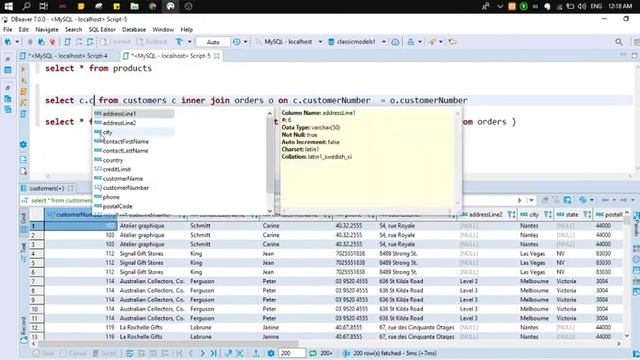The height and width of the screenshot is (360, 640).
Task: Open result settings gear icon in status bar
Action: point(271,353)
